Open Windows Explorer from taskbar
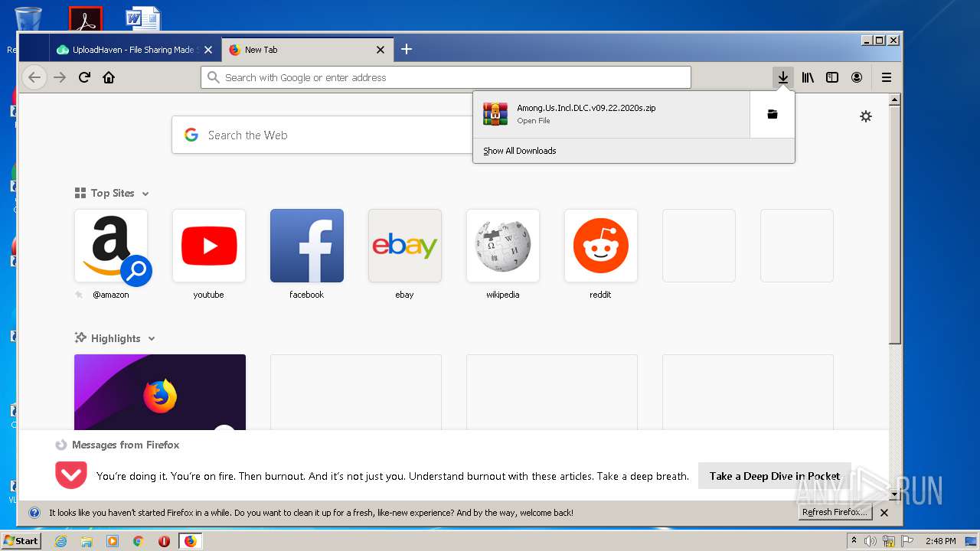This screenshot has height=551, width=980. pos(87,541)
